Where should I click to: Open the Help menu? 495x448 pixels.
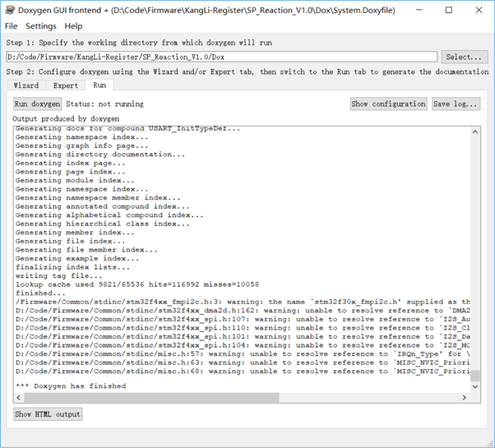pos(73,26)
